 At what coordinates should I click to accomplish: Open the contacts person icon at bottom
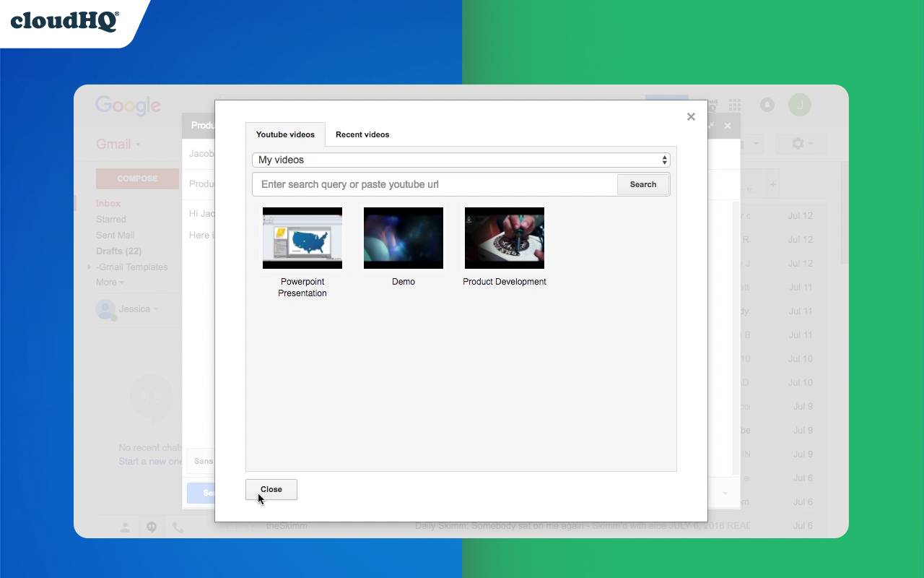coord(126,527)
